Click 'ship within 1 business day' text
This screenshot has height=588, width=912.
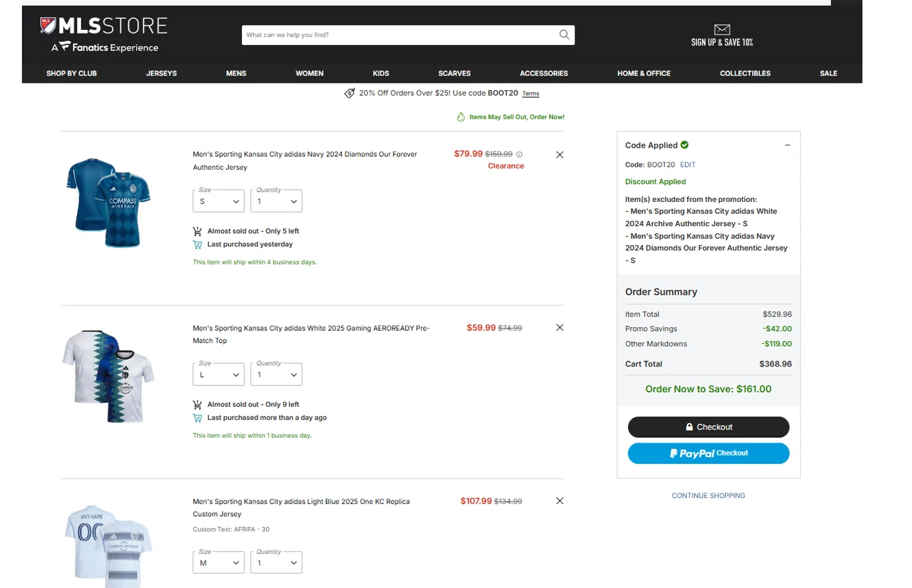point(252,436)
